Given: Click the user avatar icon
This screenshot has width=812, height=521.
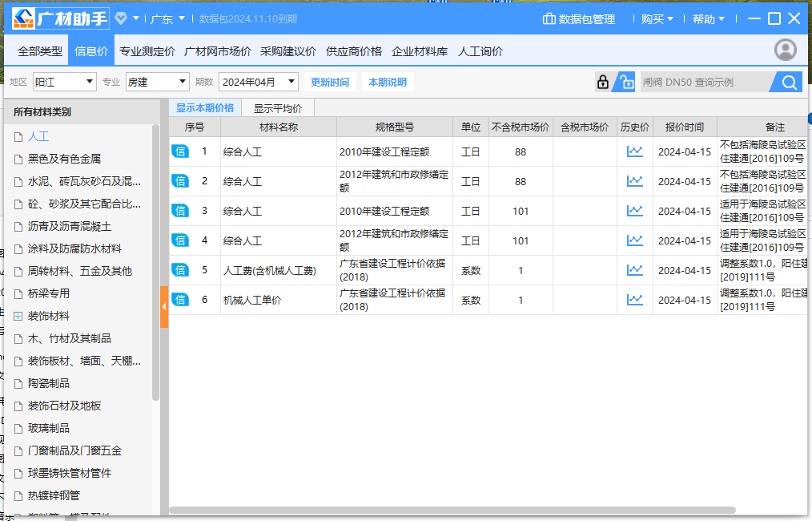Looking at the screenshot, I should tap(785, 50).
